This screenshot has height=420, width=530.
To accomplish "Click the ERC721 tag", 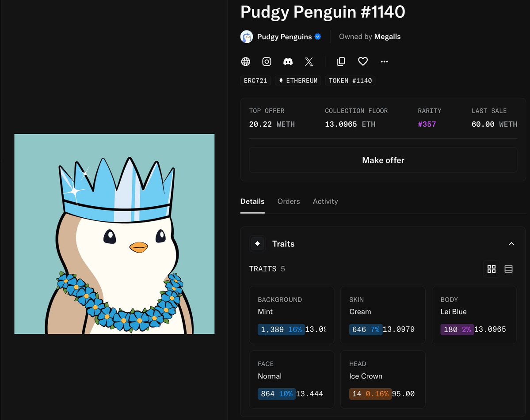I will 255,80.
